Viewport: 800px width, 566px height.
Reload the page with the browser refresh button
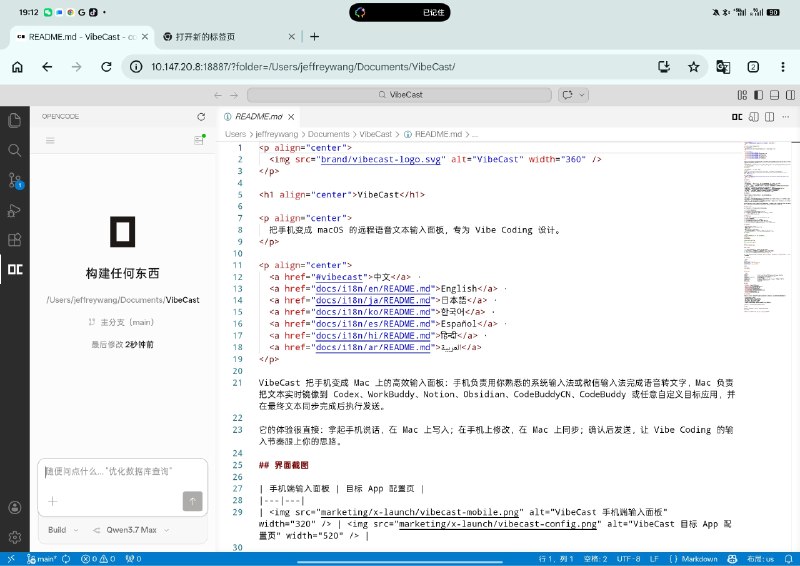click(x=106, y=67)
